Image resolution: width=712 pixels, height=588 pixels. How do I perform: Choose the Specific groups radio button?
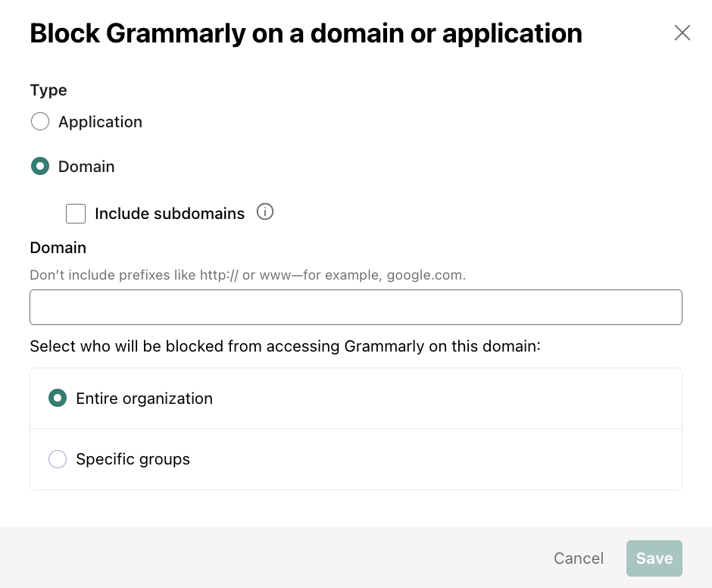tap(58, 459)
